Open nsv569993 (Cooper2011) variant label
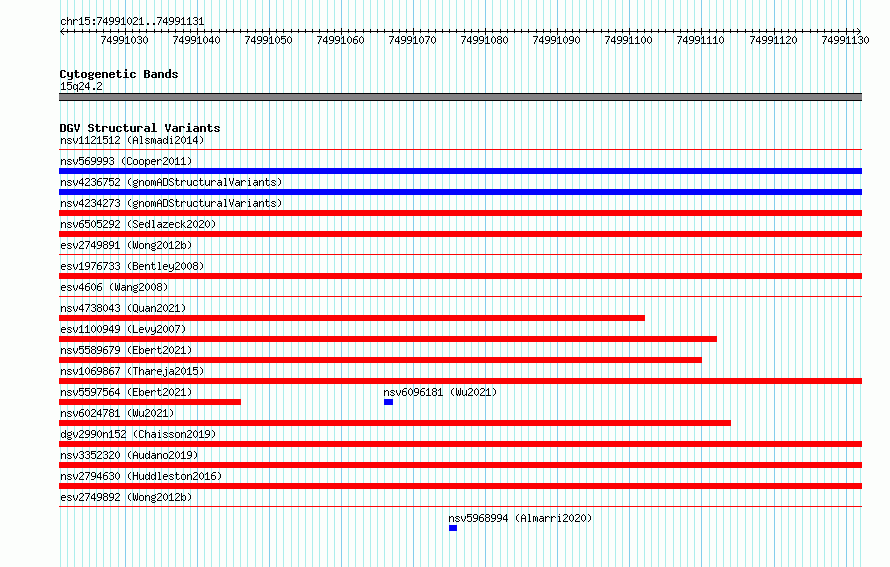The height and width of the screenshot is (567, 890). coord(126,161)
